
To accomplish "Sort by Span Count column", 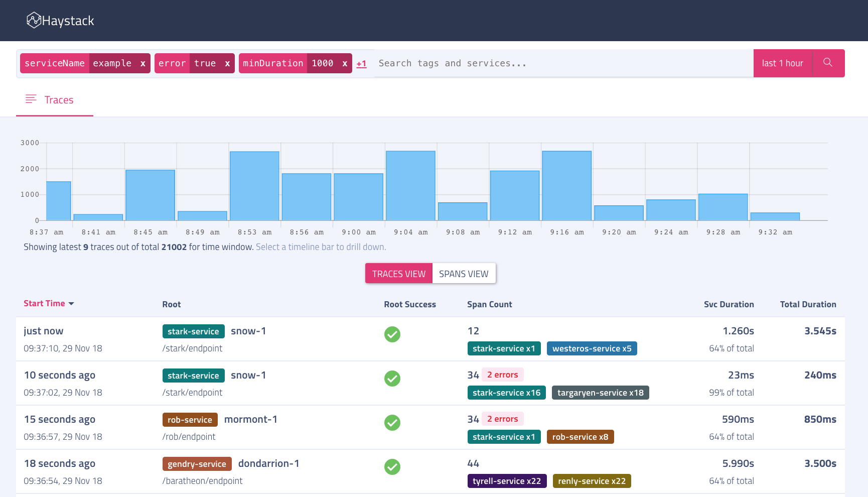I will [490, 304].
